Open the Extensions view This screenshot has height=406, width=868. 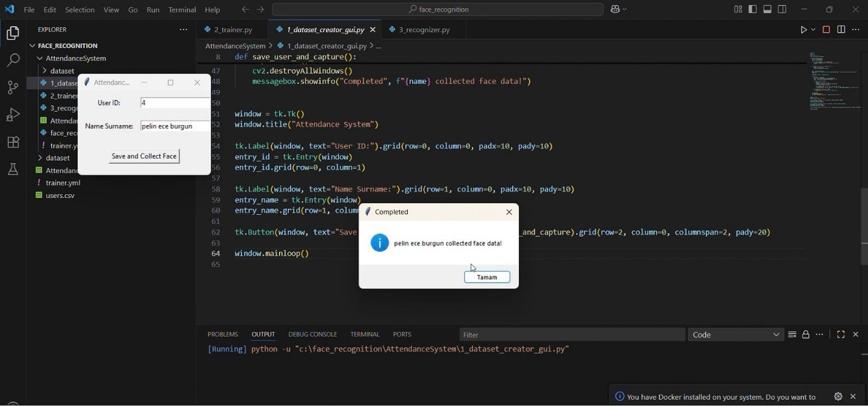(x=13, y=142)
